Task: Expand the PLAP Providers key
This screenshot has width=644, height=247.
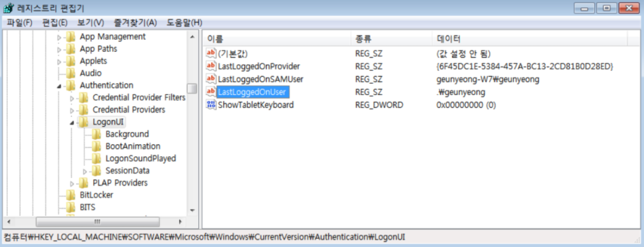Action: (72, 183)
